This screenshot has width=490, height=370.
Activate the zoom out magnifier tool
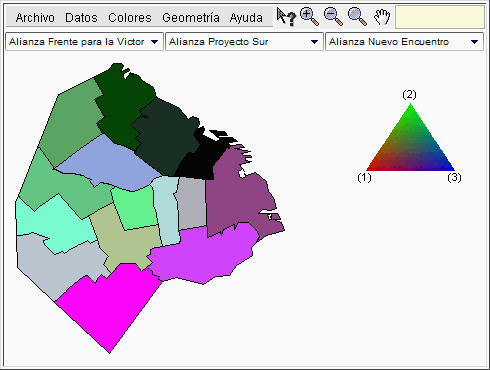[x=333, y=17]
